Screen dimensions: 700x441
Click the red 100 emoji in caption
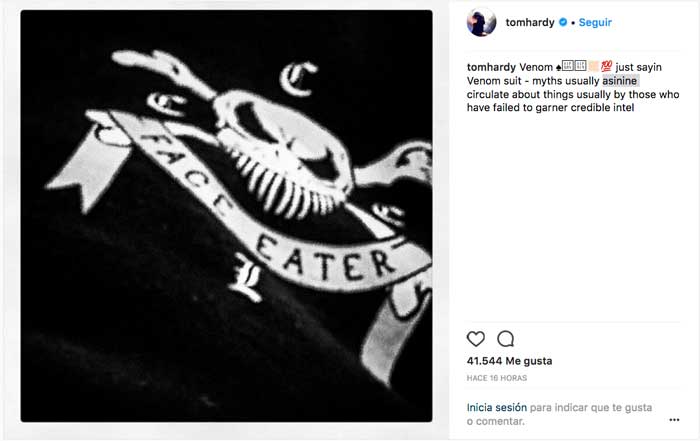606,67
